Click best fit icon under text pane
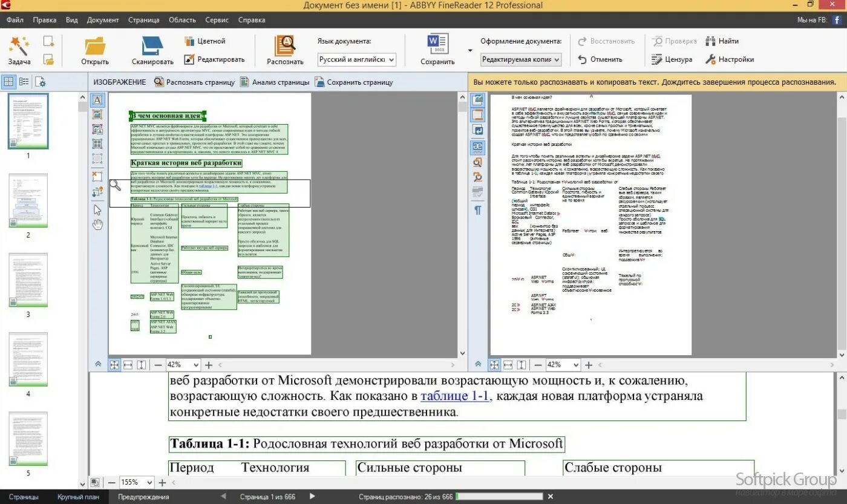Screen dimensions: 847x504 click(x=494, y=365)
